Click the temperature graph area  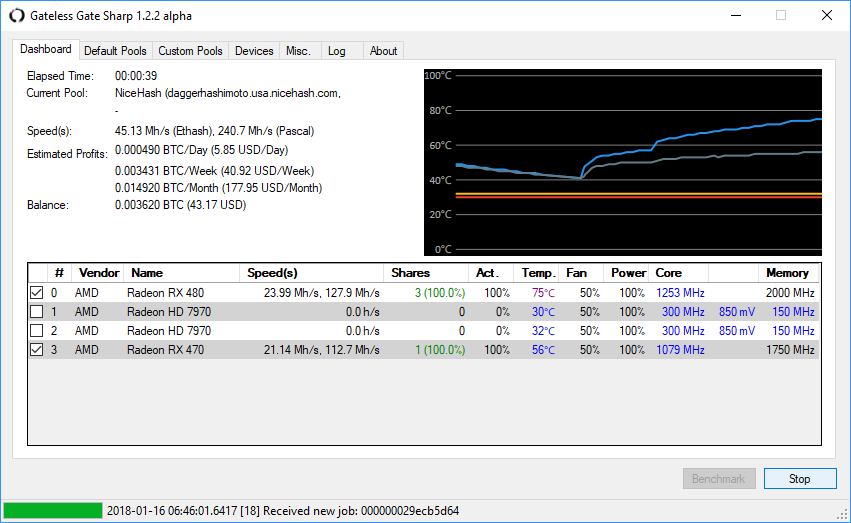pos(623,162)
